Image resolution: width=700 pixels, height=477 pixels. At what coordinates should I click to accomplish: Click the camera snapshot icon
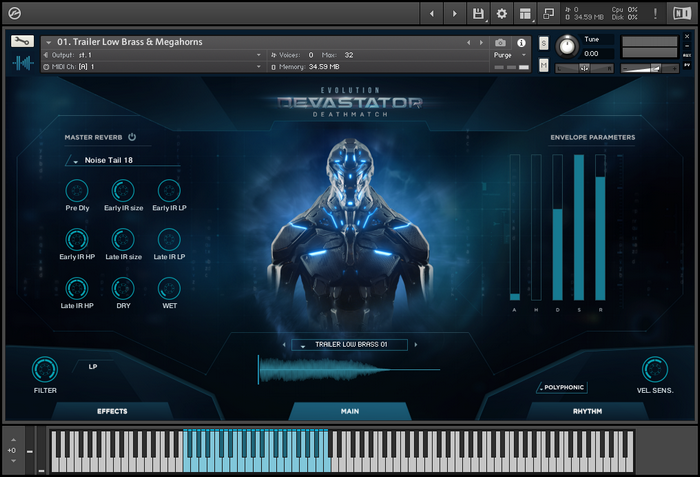coord(500,42)
